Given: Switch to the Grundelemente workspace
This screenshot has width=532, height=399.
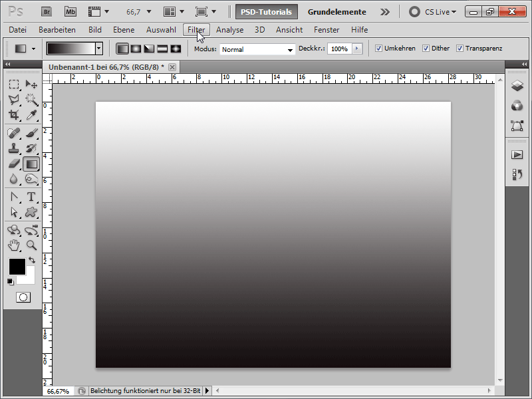Looking at the screenshot, I should (337, 12).
